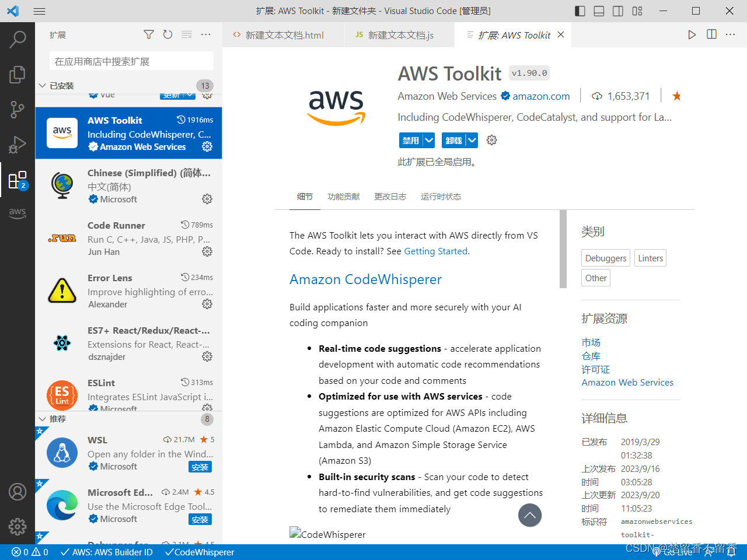Select the 运行时状态 tab
Viewport: 747px width, 560px height.
click(x=441, y=197)
